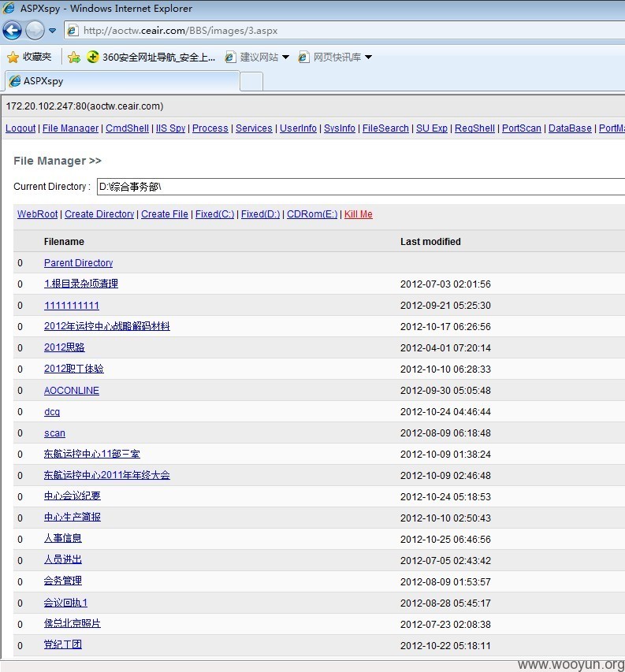Select the ASPXspy browser tab
Viewport: 625px width, 672px height.
pyautogui.click(x=122, y=81)
